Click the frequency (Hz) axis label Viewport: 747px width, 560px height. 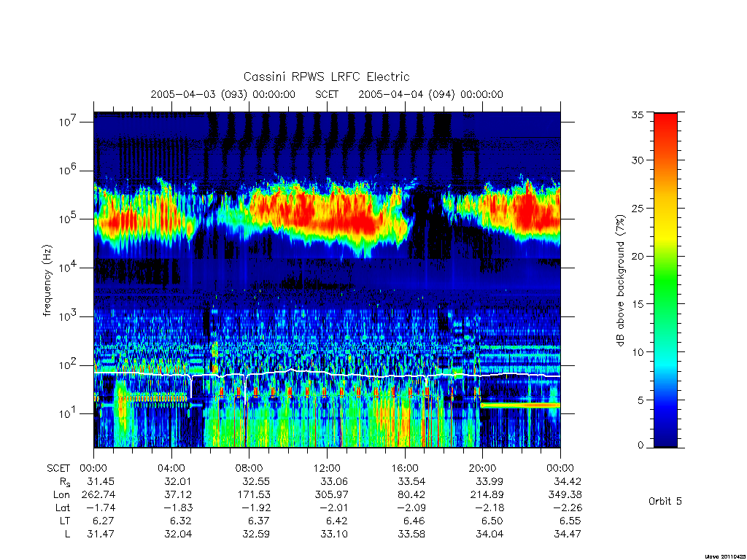point(47,281)
